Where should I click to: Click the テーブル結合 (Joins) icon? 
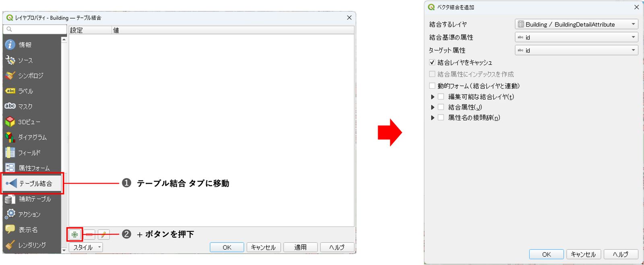[11, 184]
